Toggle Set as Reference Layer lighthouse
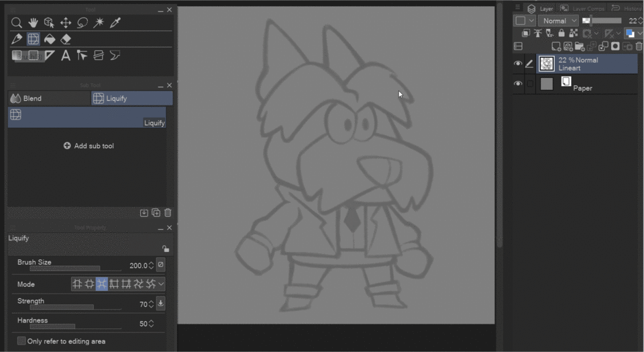Screen dimensions: 644x352 [x=537, y=34]
